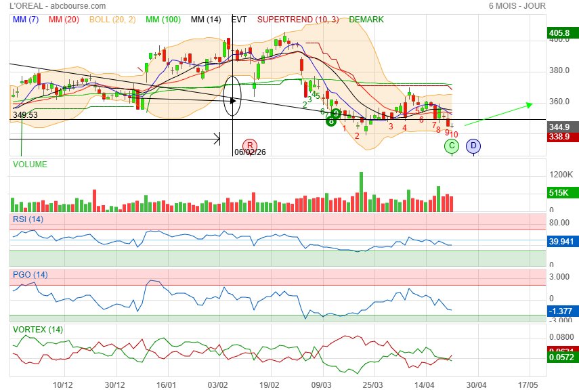This screenshot has width=579, height=392.
Task: Click the green DeMark circle numbered 8
Action: [x=331, y=121]
